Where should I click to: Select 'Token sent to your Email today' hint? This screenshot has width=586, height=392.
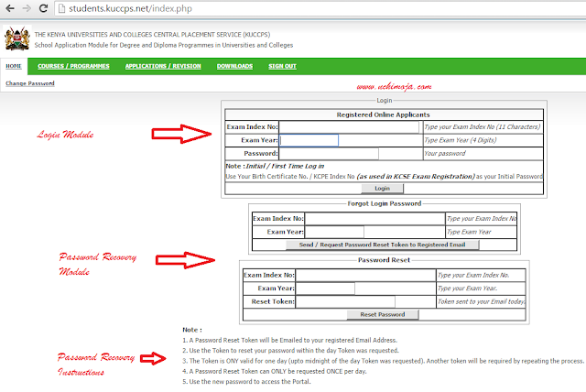click(x=482, y=301)
